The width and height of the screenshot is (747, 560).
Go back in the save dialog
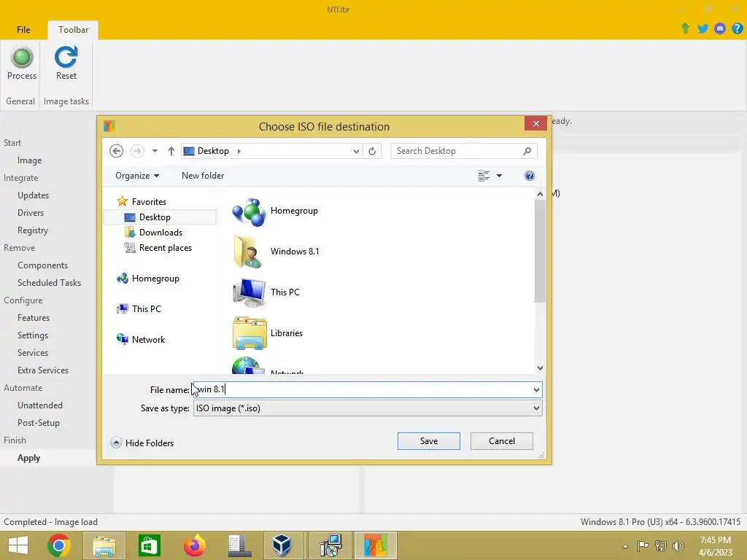116,151
